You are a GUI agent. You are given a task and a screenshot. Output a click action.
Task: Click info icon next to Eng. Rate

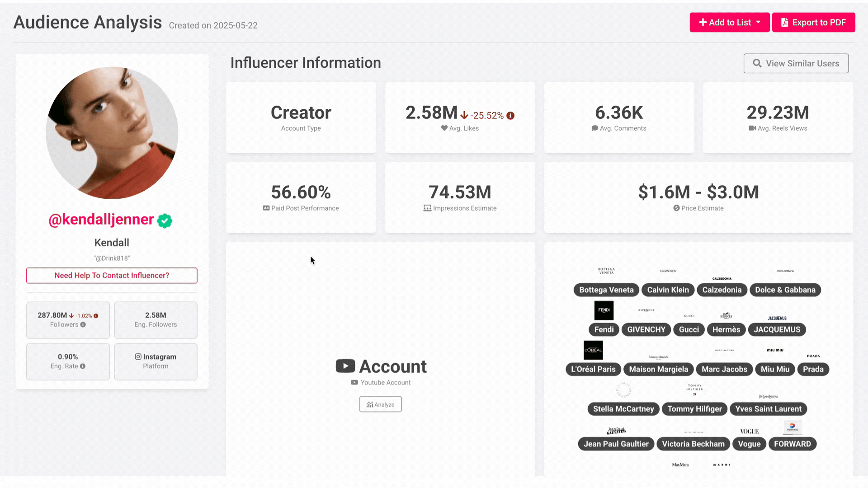pos(83,366)
